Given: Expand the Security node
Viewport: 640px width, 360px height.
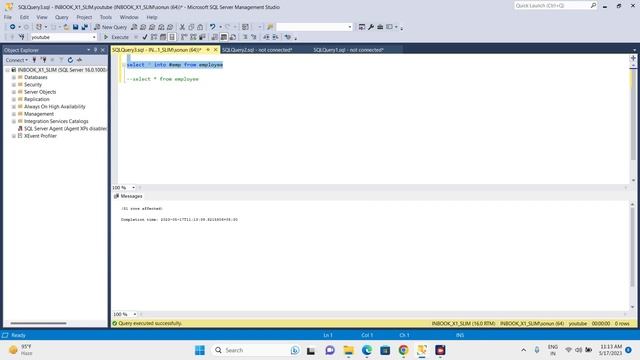Looking at the screenshot, I should point(14,84).
